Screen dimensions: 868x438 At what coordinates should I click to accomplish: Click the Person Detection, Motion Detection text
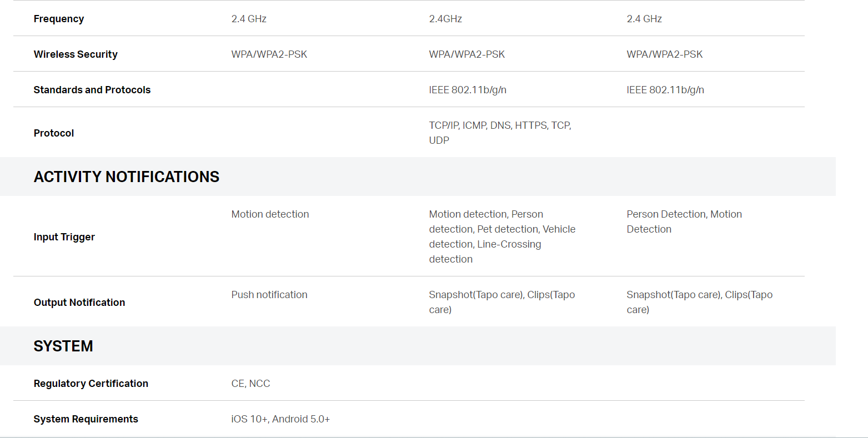pos(684,221)
